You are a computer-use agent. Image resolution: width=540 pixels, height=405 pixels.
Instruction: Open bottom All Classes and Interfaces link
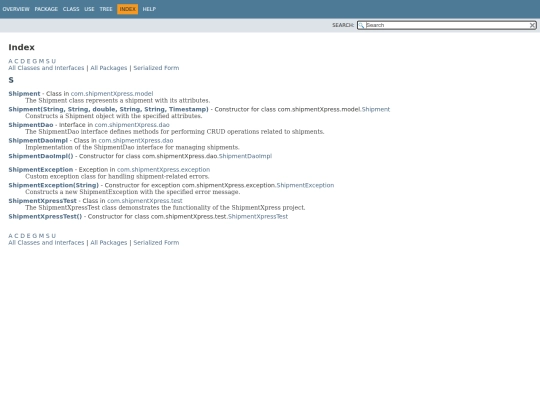46,242
